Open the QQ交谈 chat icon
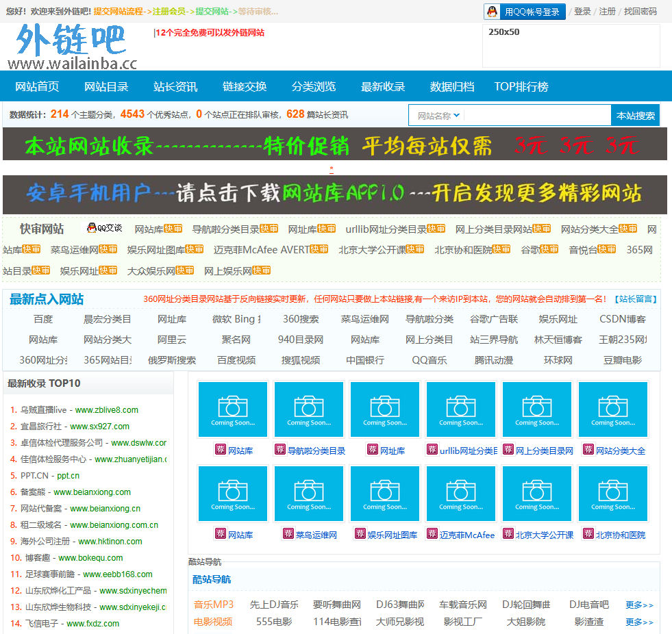672x634 pixels. [x=105, y=228]
